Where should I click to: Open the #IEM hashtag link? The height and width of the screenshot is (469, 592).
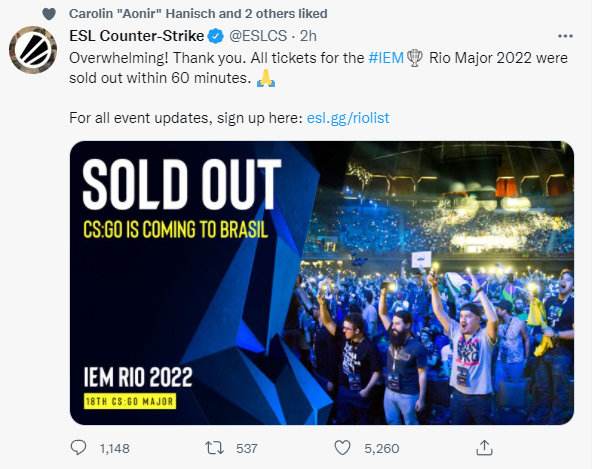386,58
